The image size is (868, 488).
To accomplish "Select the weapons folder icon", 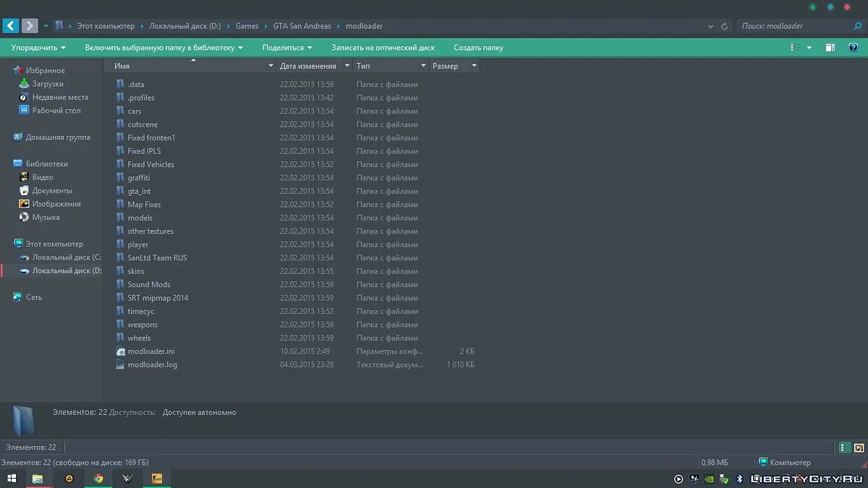I will tap(121, 325).
